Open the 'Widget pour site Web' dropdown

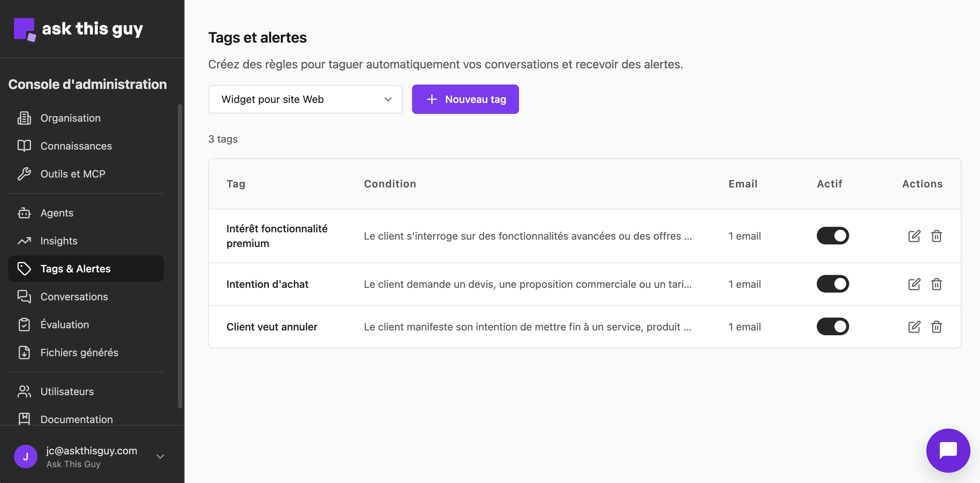click(305, 99)
